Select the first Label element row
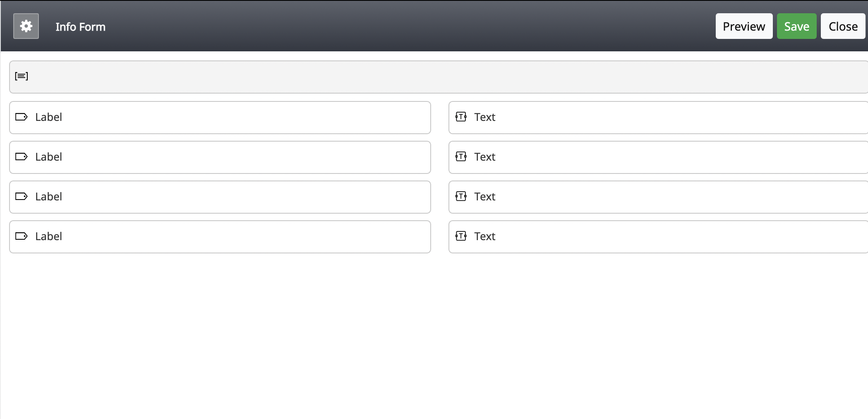This screenshot has height=419, width=868. [x=220, y=118]
